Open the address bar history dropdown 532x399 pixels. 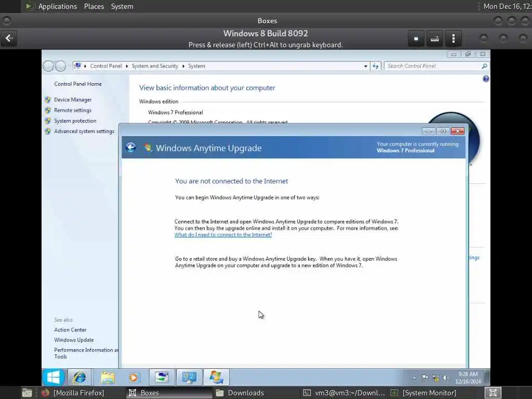[x=365, y=66]
